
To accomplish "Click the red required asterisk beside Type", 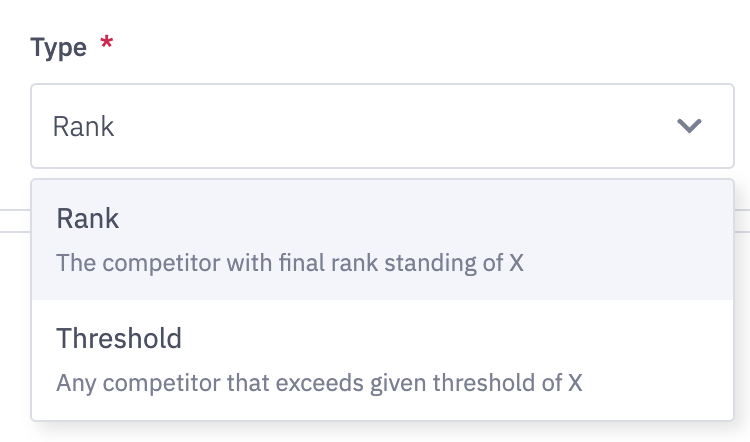I will pos(107,45).
